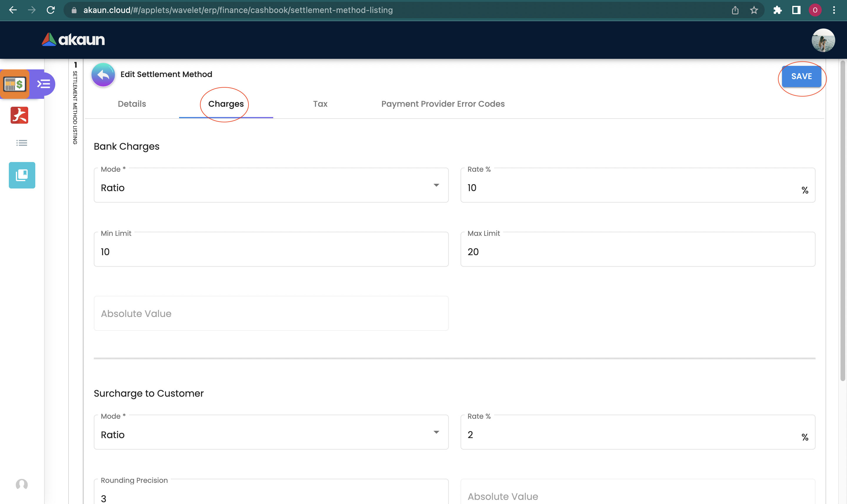Viewport: 847px width, 504px height.
Task: Open the Tax tab
Action: 320,104
